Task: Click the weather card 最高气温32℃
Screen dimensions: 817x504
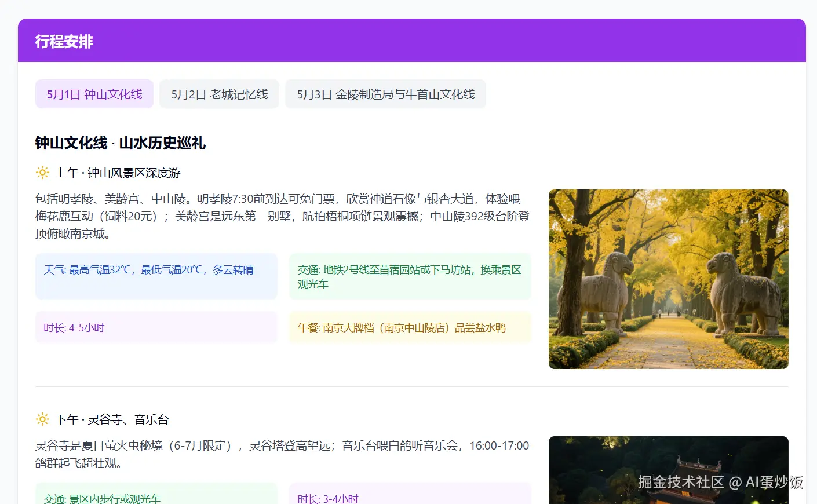Action: (156, 276)
